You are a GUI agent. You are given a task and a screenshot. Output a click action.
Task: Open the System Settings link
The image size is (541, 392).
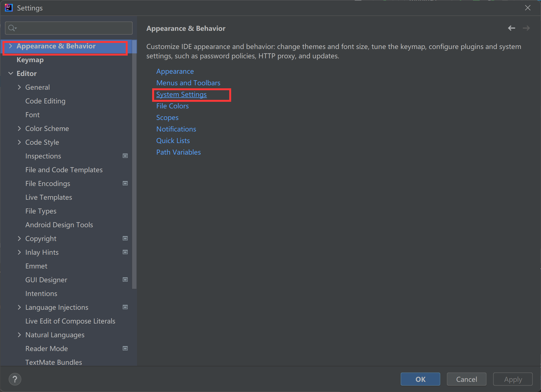point(181,94)
